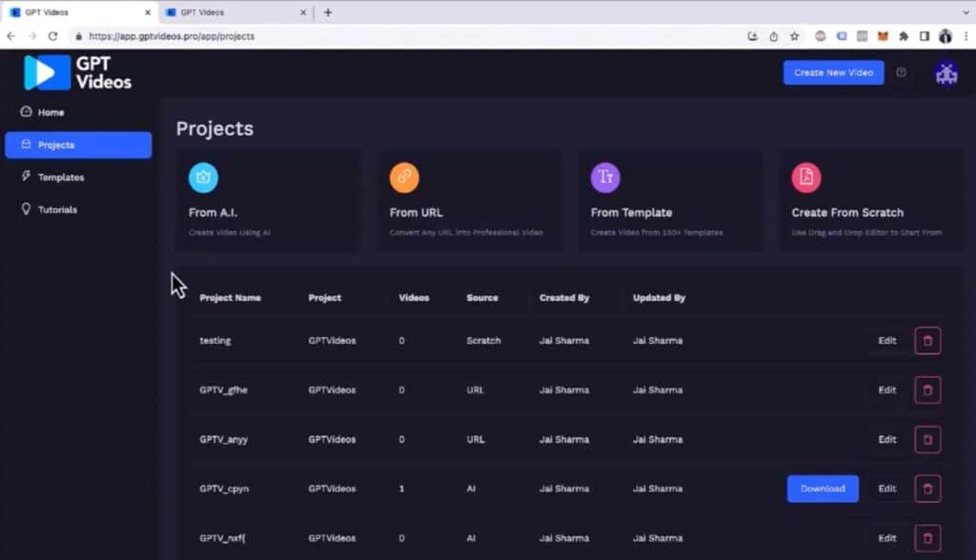This screenshot has width=976, height=560.
Task: Edit the GPTV_anyy project
Action: click(886, 440)
